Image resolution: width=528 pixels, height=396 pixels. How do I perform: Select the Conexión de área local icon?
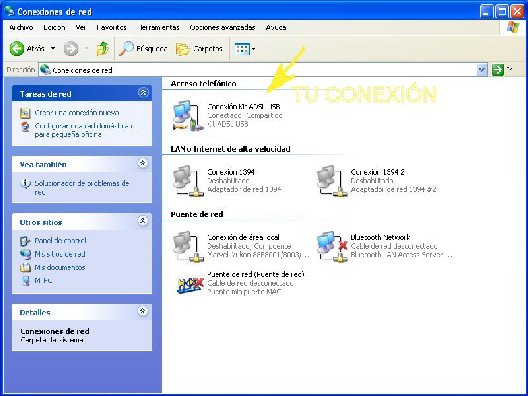[187, 246]
